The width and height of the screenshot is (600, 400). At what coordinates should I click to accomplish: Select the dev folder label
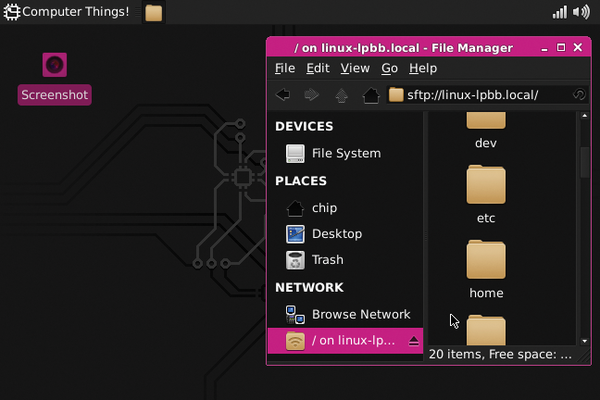point(486,143)
